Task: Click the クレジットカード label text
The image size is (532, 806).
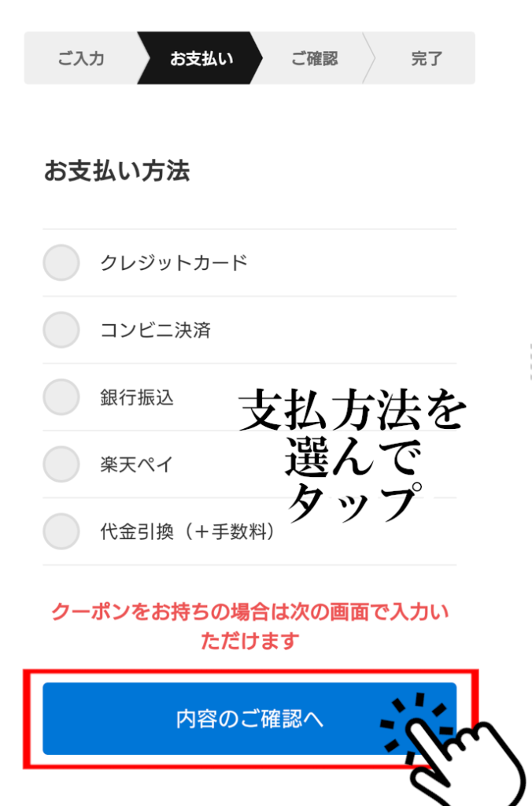Action: coord(174,263)
